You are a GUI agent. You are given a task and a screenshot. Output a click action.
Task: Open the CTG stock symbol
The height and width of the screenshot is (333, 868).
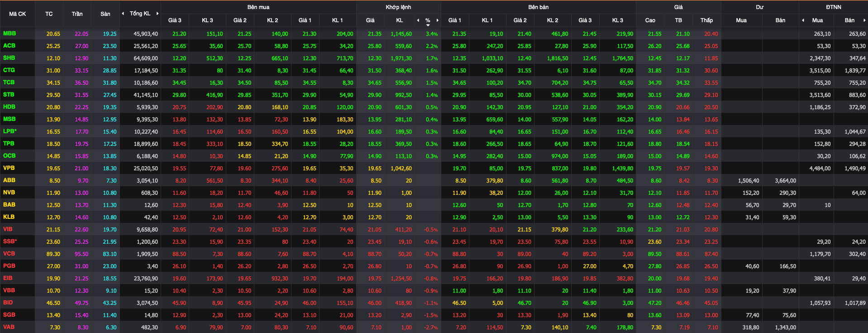pyautogui.click(x=9, y=70)
